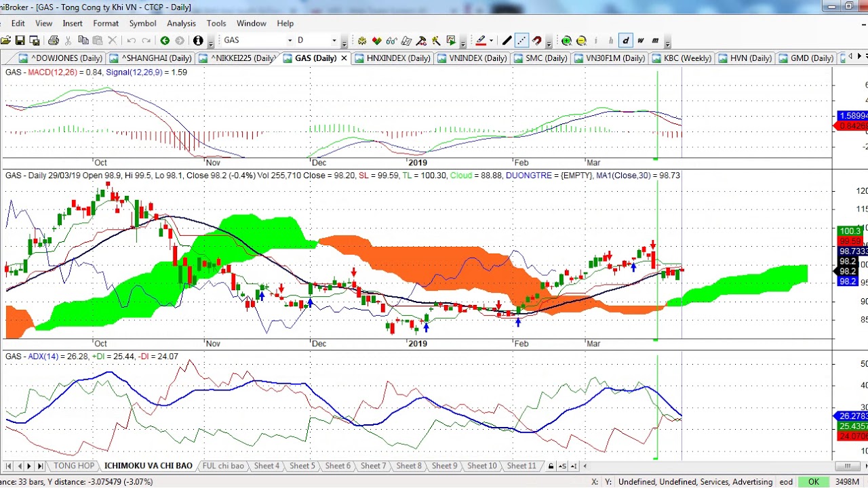This screenshot has height=488, width=868.
Task: Switch to the monthly 'm' interval
Action: point(655,41)
